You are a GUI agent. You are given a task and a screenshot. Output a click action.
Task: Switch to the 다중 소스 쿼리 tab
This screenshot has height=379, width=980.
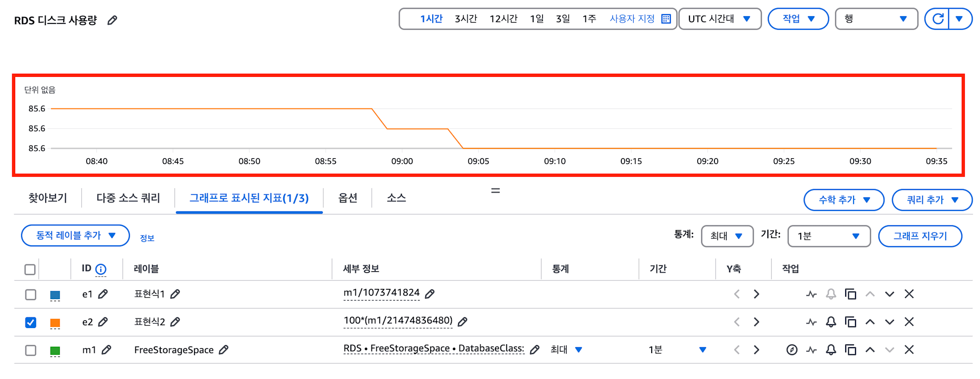click(x=128, y=198)
